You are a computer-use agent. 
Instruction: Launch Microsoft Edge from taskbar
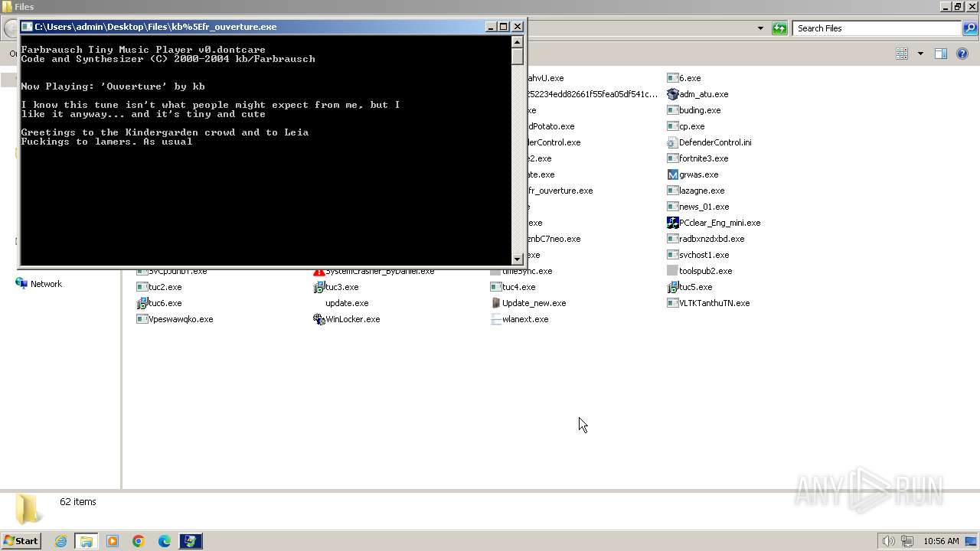tap(165, 541)
